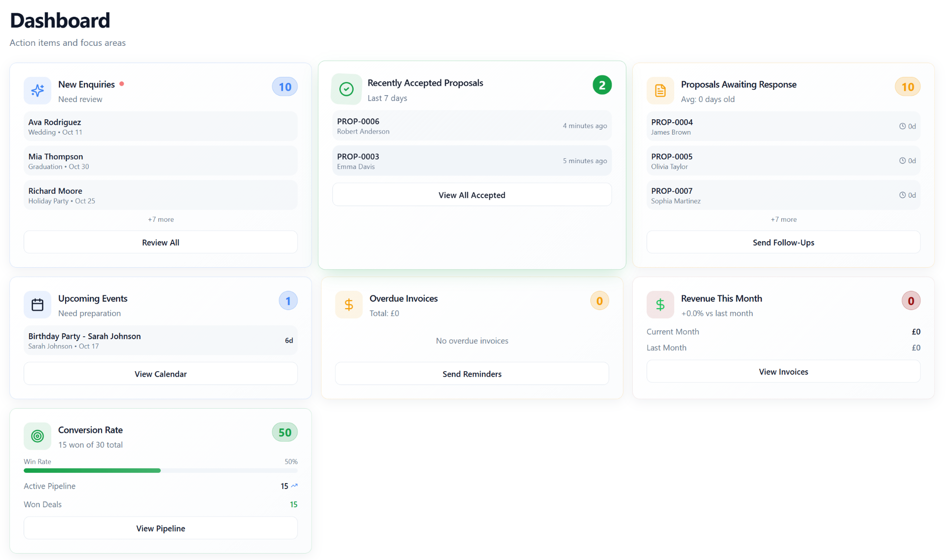Click the Send Reminders button
This screenshot has height=560, width=947.
click(x=472, y=374)
